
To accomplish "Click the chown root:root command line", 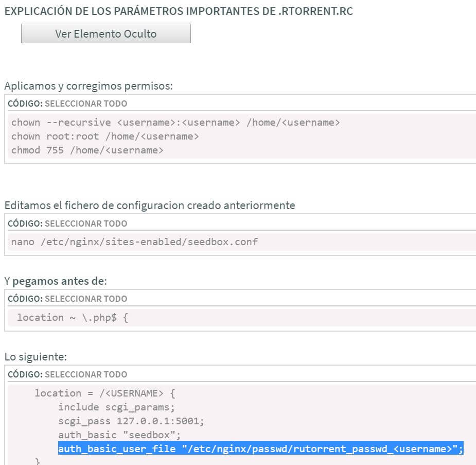I will 105,136.
